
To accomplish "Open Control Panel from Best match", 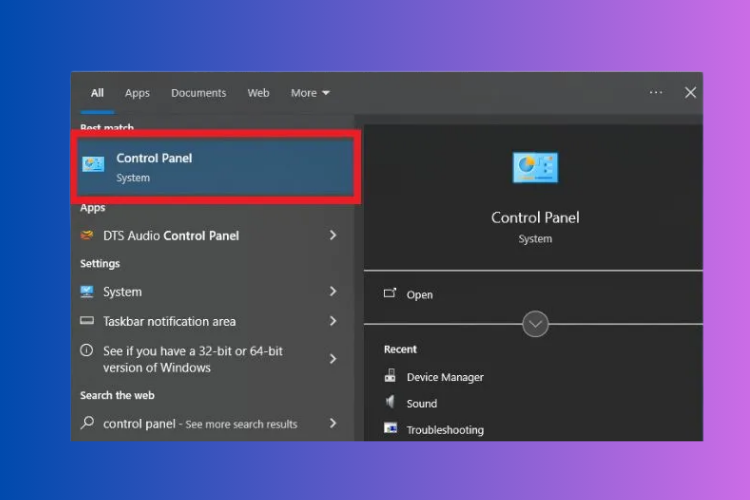I will tap(216, 167).
